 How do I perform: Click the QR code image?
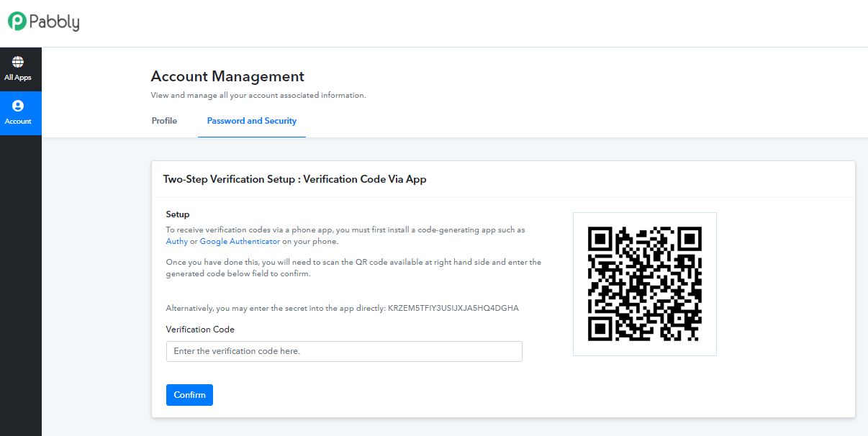coord(645,283)
